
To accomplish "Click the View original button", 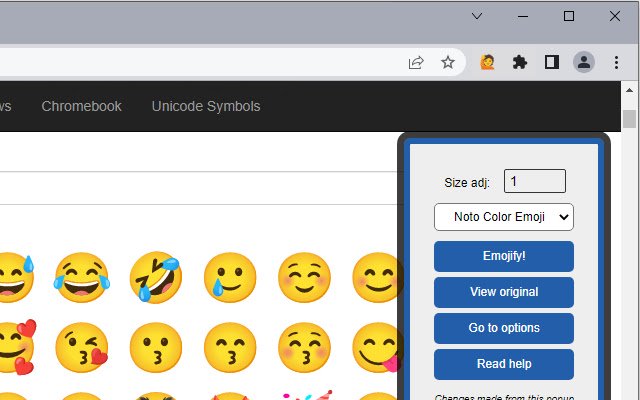I will tap(504, 292).
